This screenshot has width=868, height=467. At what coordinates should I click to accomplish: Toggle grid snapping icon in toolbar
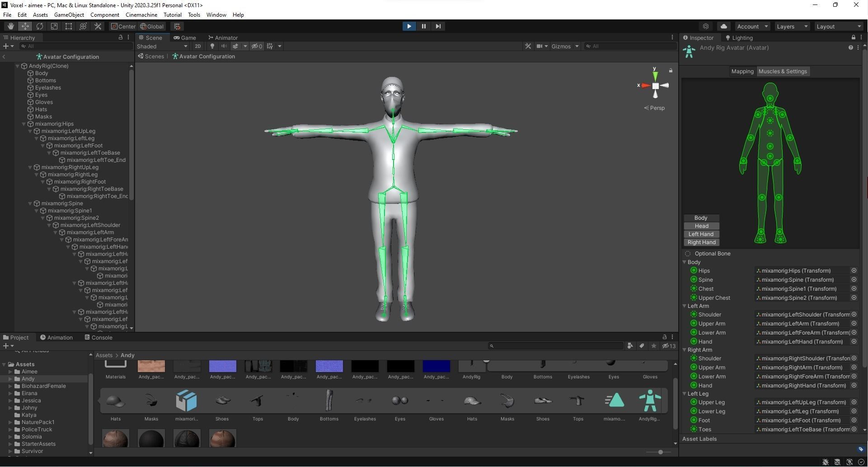(x=177, y=26)
